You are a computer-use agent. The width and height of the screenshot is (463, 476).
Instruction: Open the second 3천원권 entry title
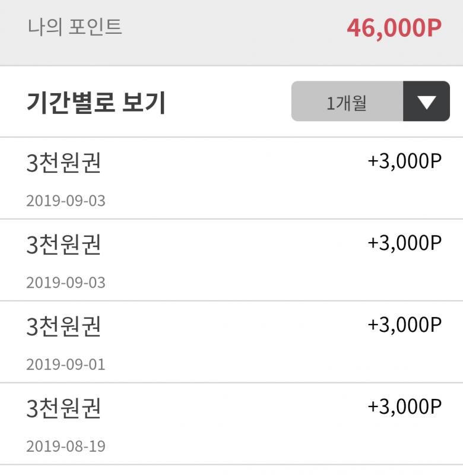64,245
